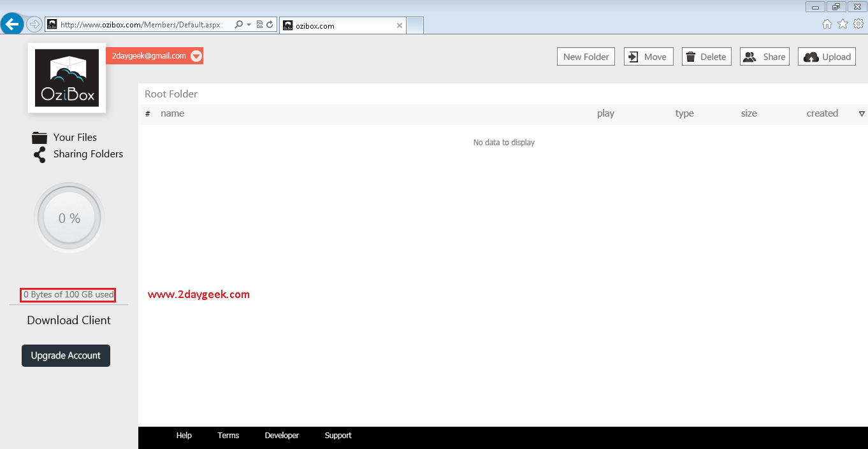Click the Upload button
Viewport: 868px width, 449px height.
(827, 56)
